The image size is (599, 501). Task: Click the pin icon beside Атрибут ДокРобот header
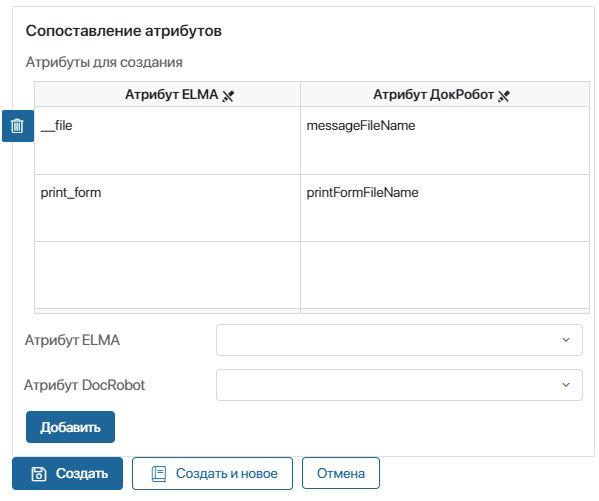click(x=504, y=96)
